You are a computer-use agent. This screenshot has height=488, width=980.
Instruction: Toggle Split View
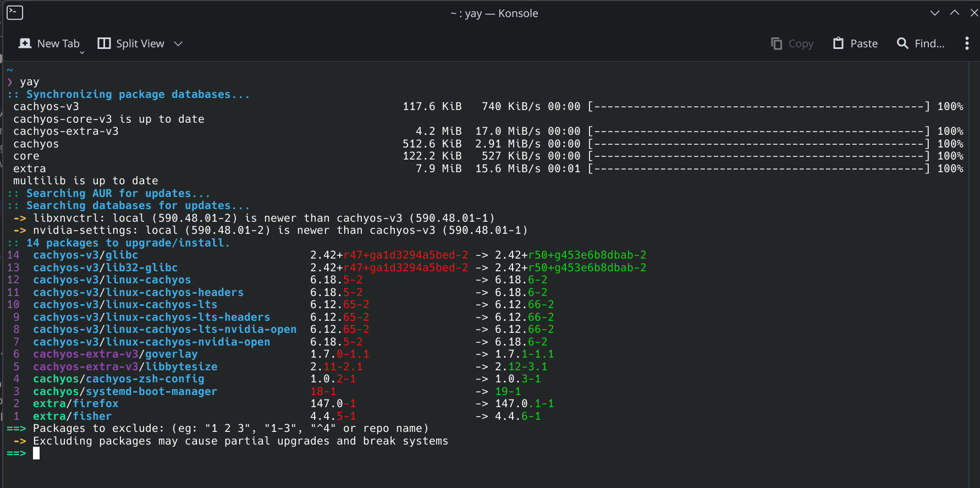point(131,43)
